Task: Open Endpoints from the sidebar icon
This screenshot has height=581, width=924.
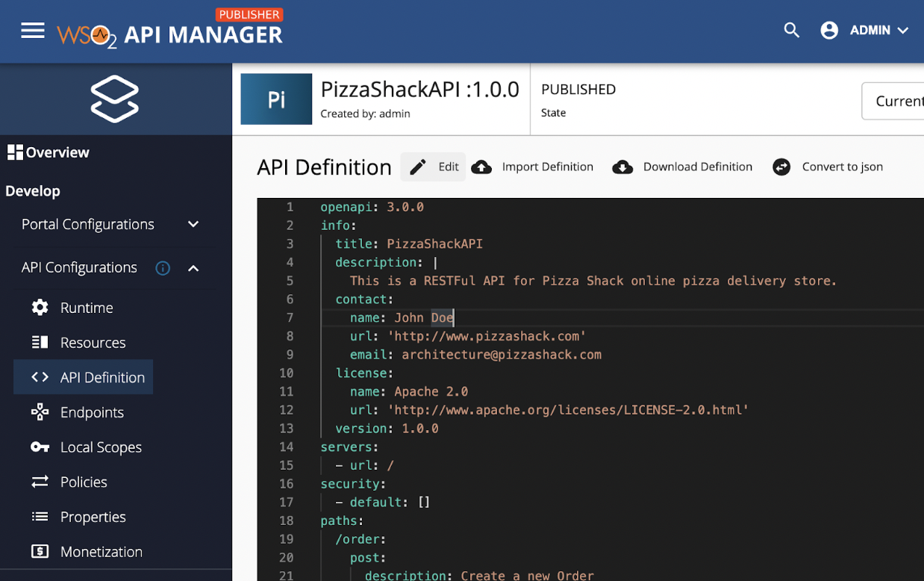Action: (39, 411)
